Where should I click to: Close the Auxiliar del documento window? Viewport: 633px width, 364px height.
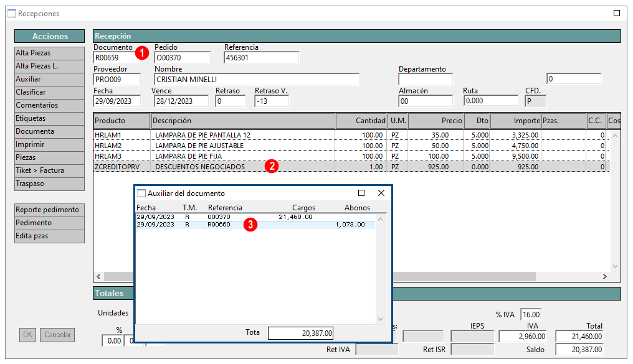click(x=381, y=193)
